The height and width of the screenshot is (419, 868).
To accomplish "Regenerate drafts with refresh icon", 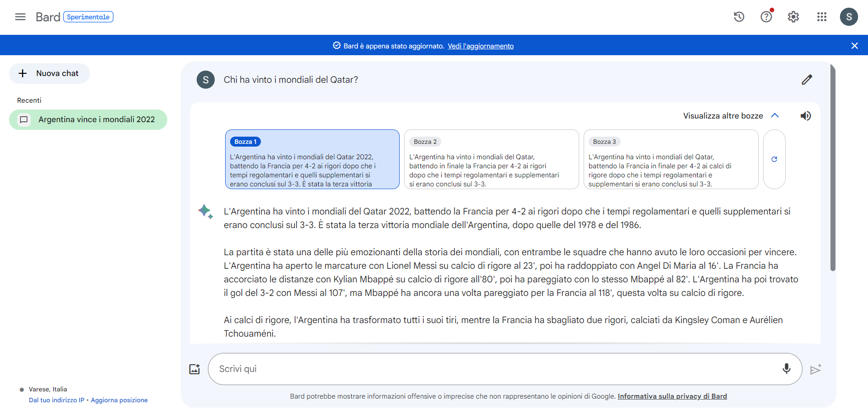I will coord(774,159).
